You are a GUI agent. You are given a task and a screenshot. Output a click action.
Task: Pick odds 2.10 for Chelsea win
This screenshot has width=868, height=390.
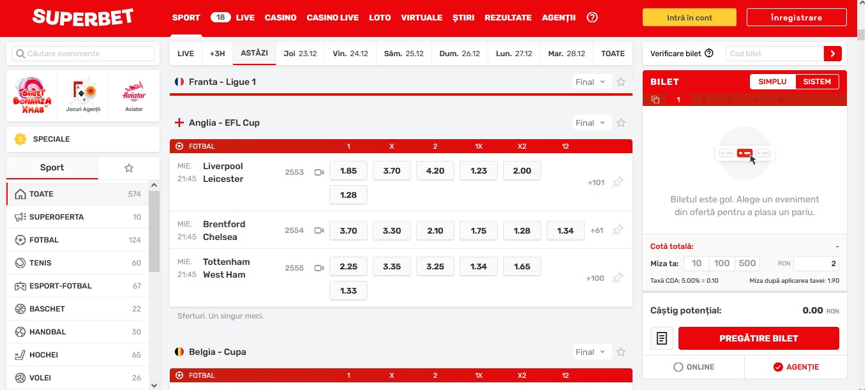(x=435, y=230)
